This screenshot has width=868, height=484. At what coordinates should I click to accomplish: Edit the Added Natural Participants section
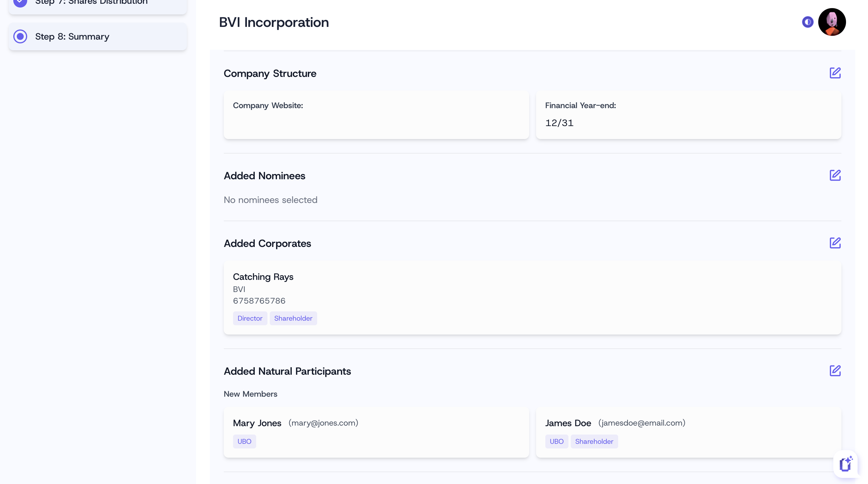835,371
